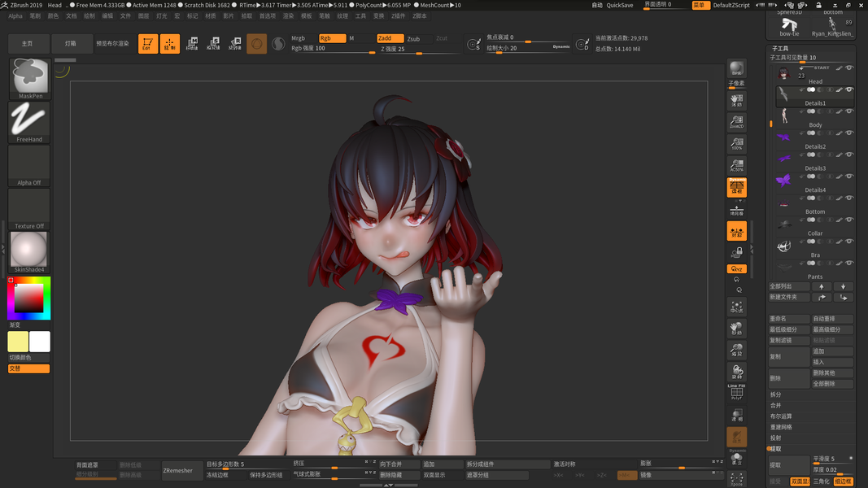
Task: Adjust the Rgb强度 100 slider
Action: [333, 49]
